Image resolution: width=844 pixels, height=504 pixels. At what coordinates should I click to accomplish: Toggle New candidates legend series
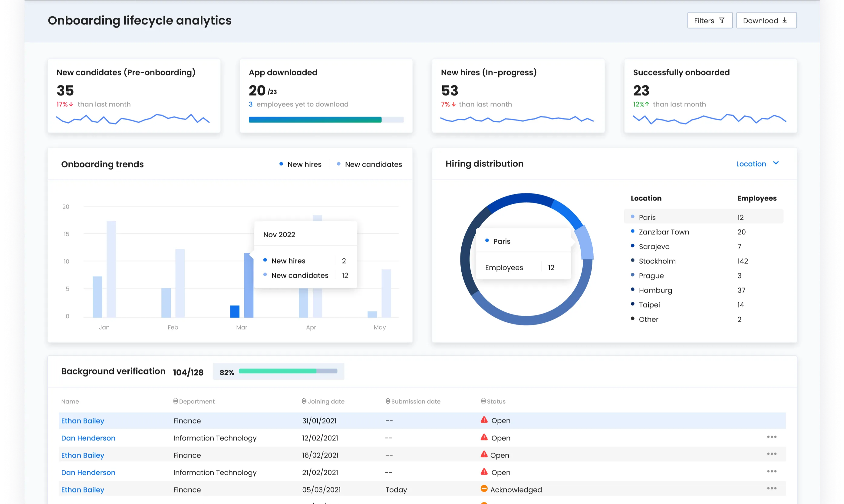(x=369, y=164)
